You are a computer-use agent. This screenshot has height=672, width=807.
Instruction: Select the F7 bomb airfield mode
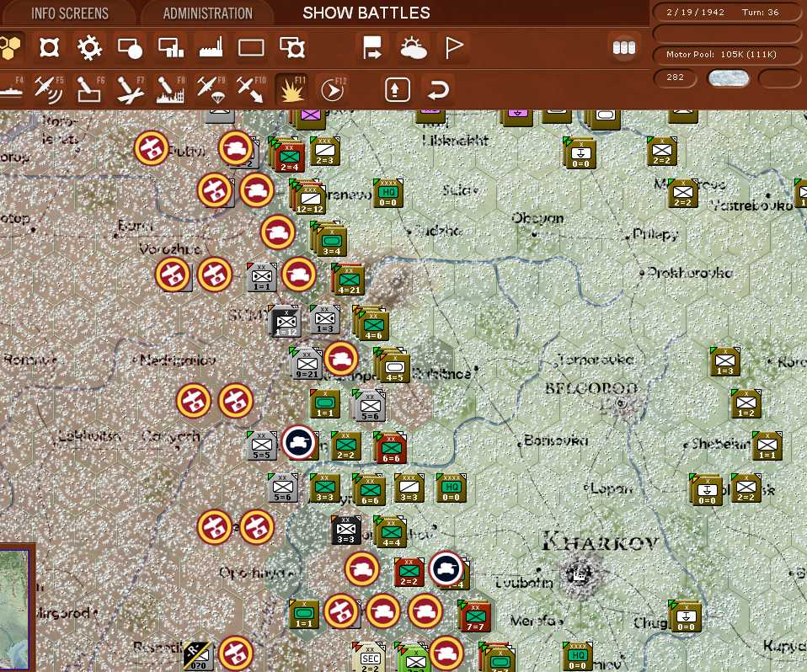[x=129, y=89]
